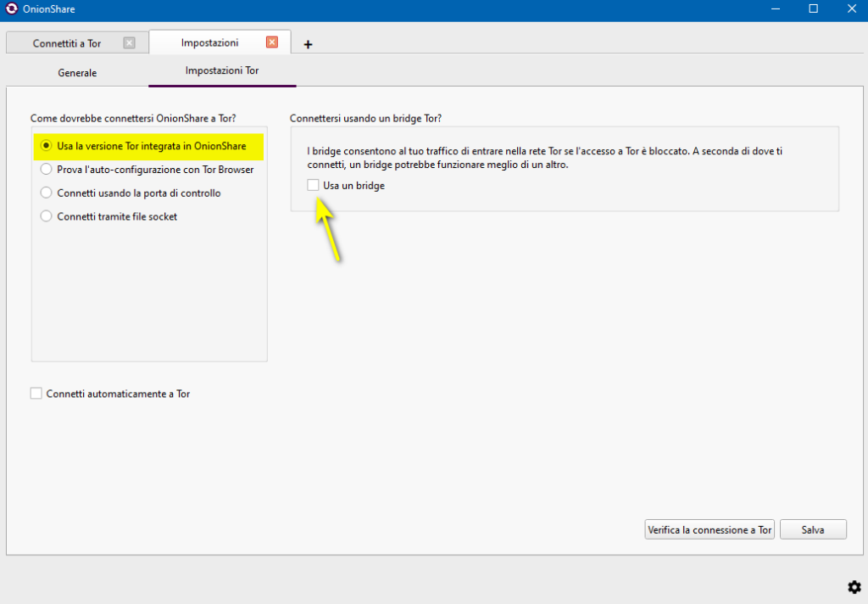Screen dimensions: 868x604
Task: Toggle 'Connetti automaticamente a Tor' checkbox
Action: [36, 394]
